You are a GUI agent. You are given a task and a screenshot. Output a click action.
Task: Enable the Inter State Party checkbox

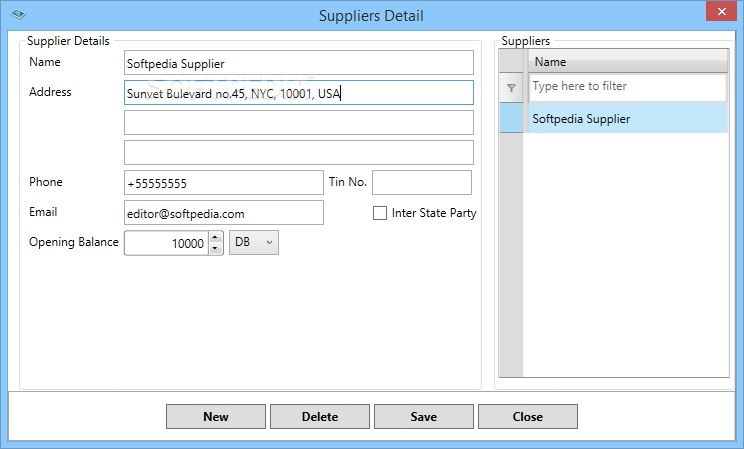pyautogui.click(x=380, y=213)
